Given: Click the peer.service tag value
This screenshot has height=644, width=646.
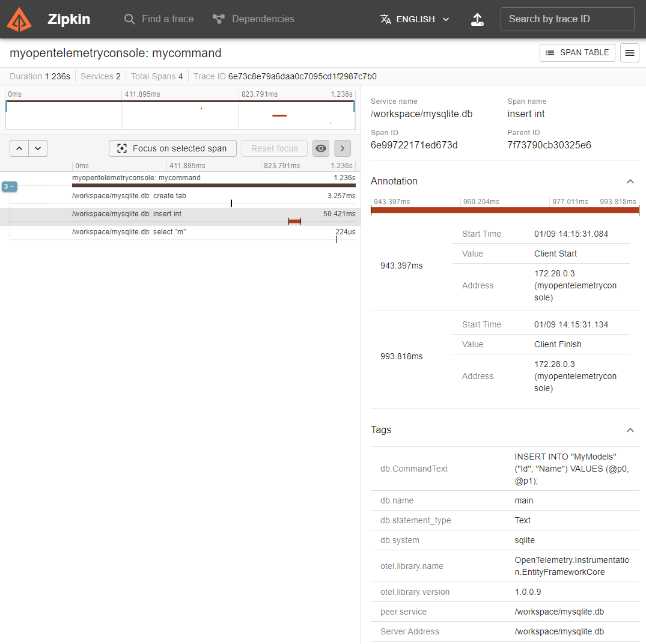Looking at the screenshot, I should (559, 612).
